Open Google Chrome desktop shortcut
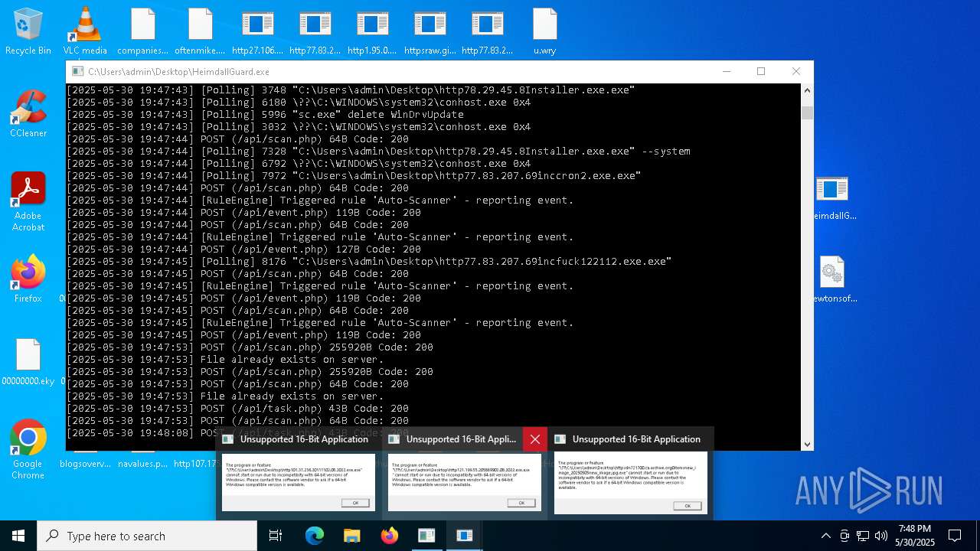 pyautogui.click(x=28, y=449)
